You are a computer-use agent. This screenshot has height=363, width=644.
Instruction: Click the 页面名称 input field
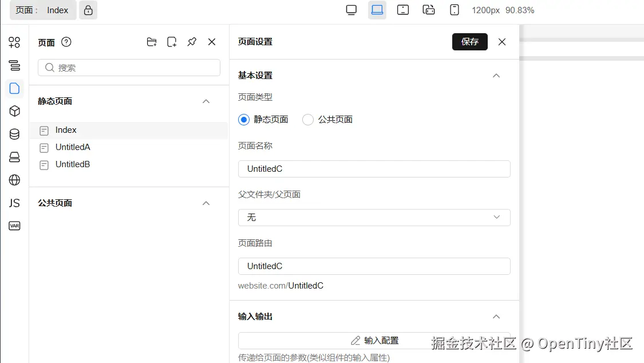tap(374, 169)
